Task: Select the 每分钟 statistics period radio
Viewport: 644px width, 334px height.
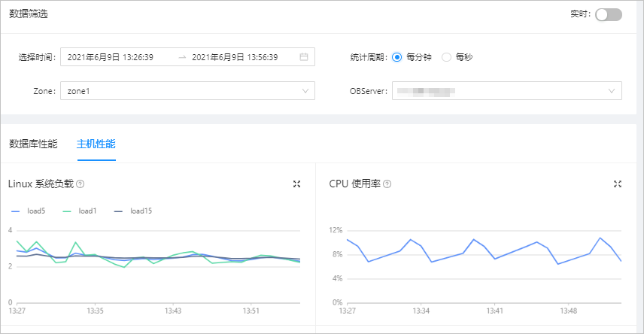Action: (396, 57)
